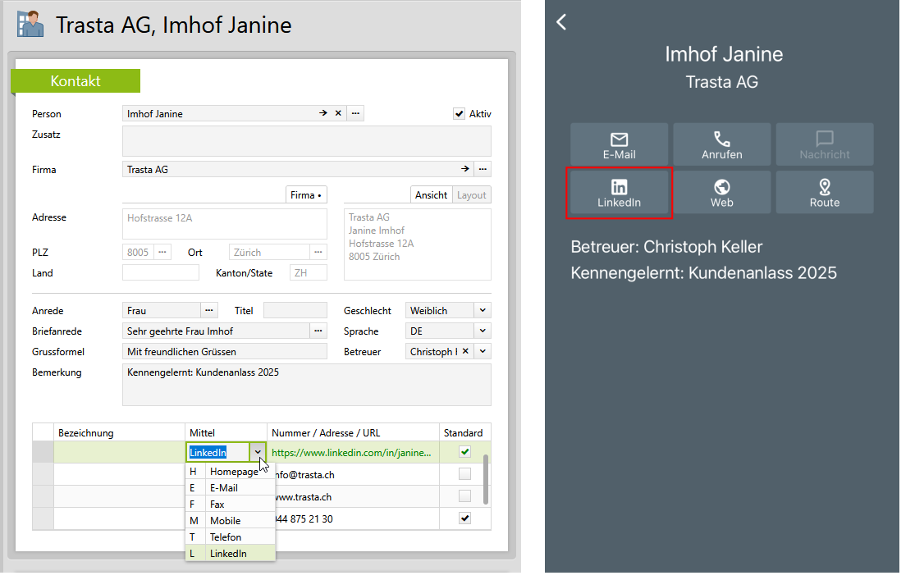Uncheck the Aktiv checkbox
The height and width of the screenshot is (580, 924).
[x=460, y=114]
